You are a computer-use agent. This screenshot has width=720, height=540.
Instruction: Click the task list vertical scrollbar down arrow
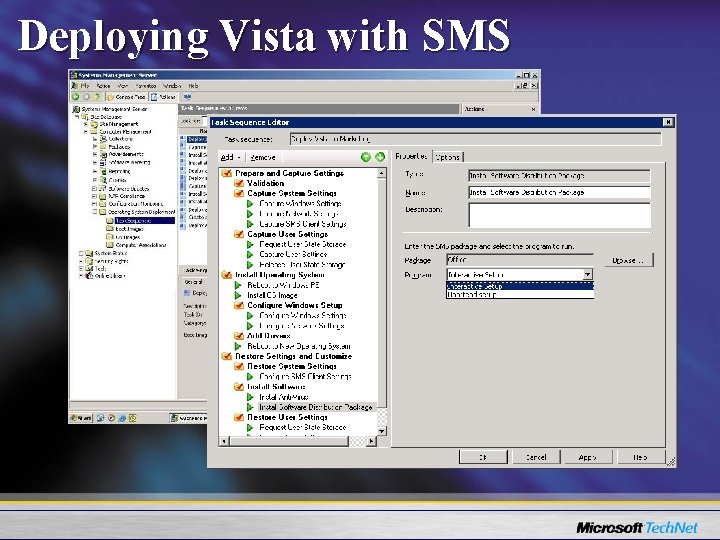[382, 431]
